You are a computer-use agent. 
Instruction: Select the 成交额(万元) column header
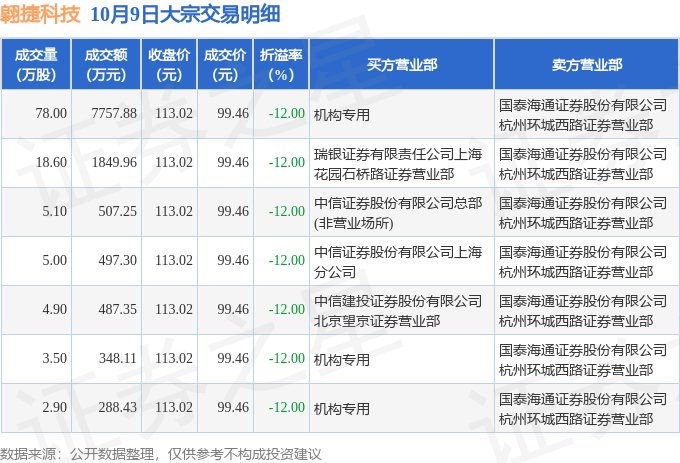point(106,65)
